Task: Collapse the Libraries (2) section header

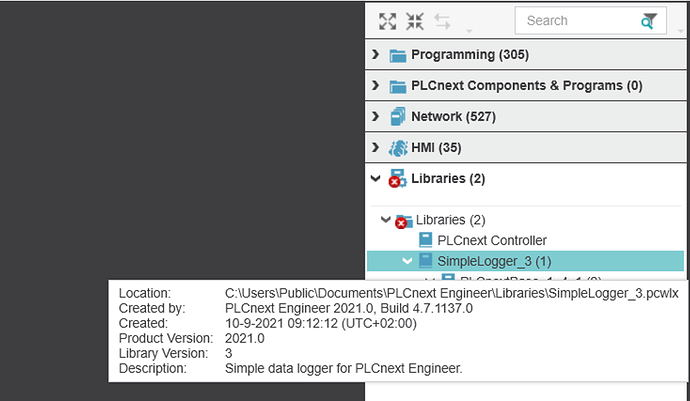Action: click(x=375, y=178)
